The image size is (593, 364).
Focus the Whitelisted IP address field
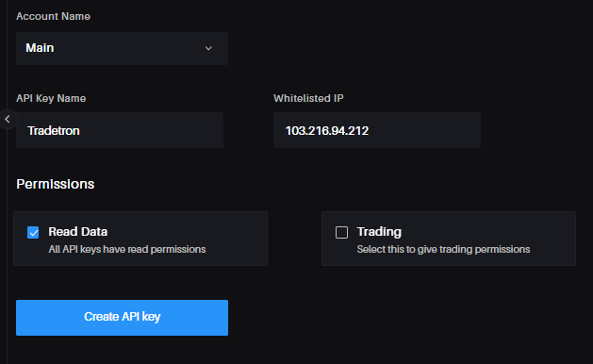pos(377,130)
